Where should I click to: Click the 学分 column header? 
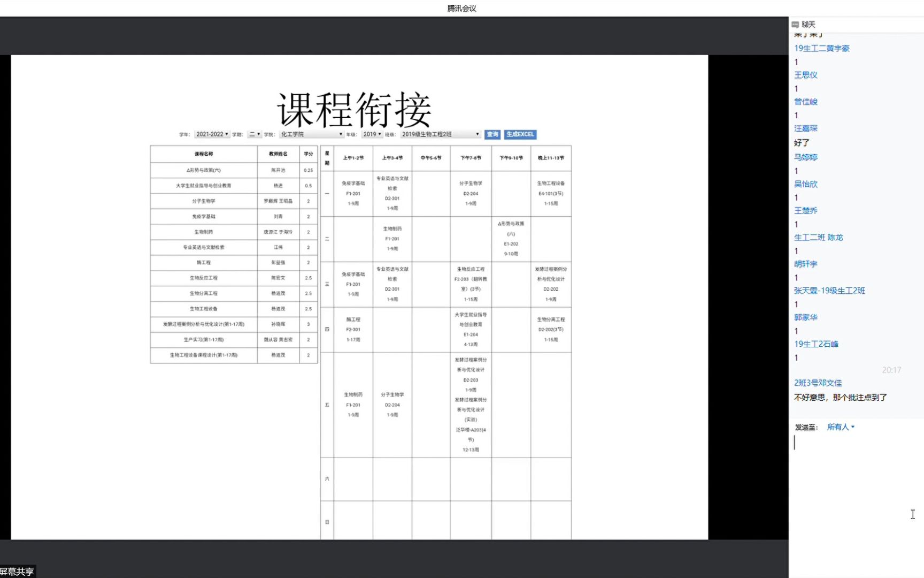(x=309, y=154)
